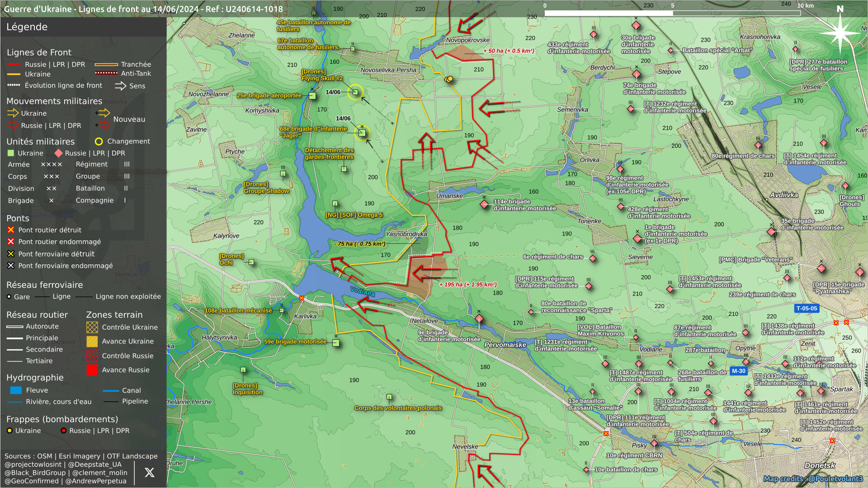Click the 59e brigade motorisée unit square
This screenshot has height=488, width=868.
pos(336,343)
